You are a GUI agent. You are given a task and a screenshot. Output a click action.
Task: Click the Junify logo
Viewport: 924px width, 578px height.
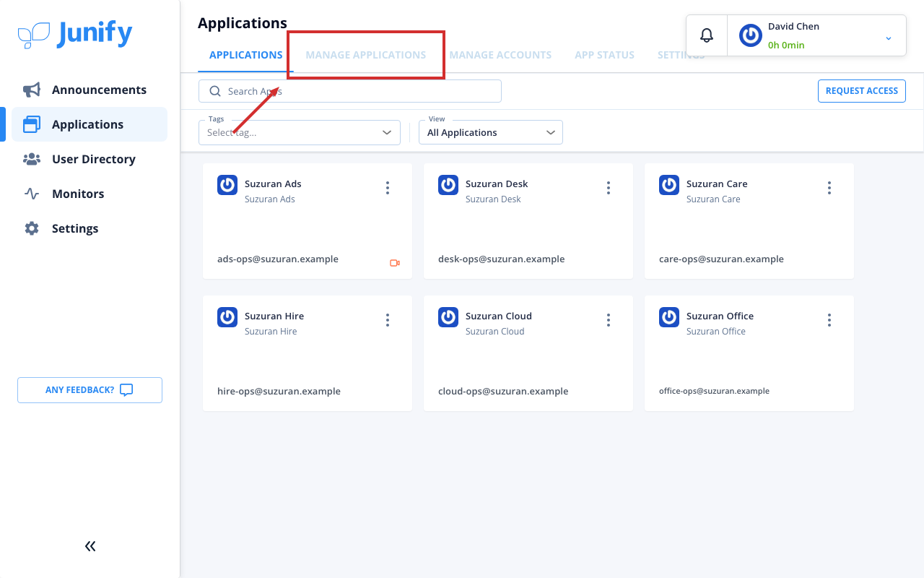pyautogui.click(x=75, y=34)
